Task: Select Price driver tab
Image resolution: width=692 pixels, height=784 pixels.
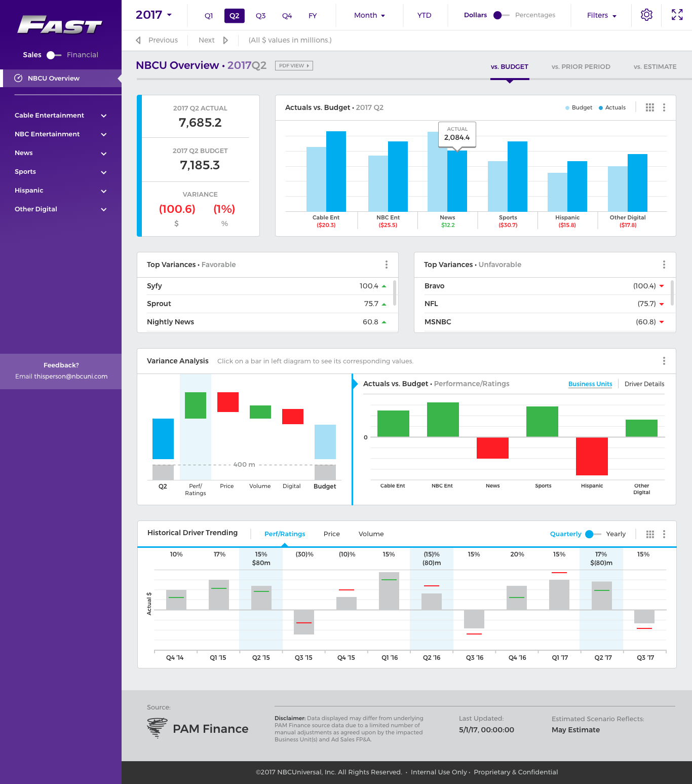Action: 332,534
